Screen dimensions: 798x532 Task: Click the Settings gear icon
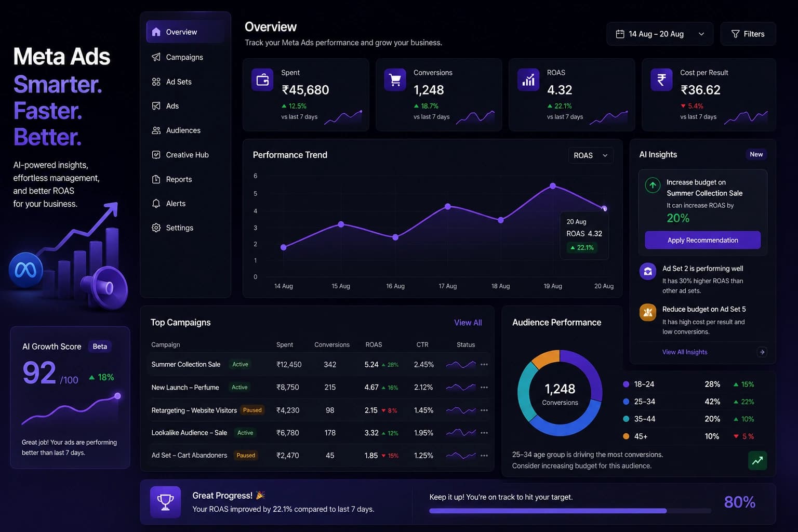[156, 228]
